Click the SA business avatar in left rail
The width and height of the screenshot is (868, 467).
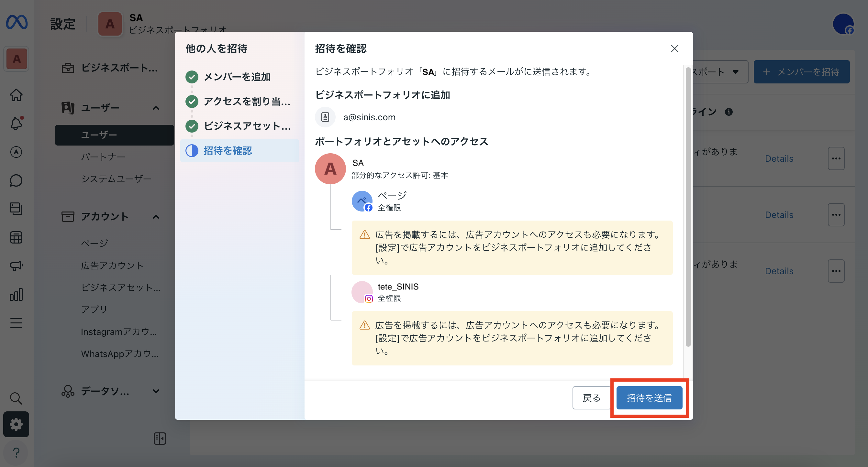16,59
